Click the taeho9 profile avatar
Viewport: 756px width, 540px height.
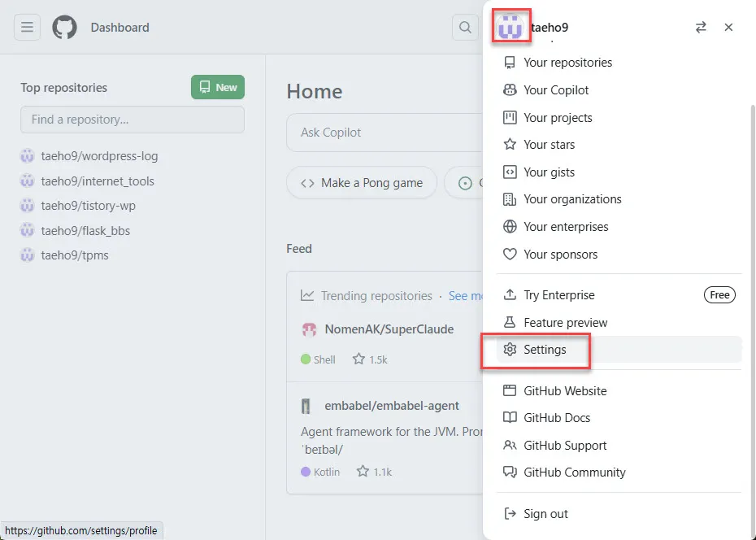pos(511,27)
